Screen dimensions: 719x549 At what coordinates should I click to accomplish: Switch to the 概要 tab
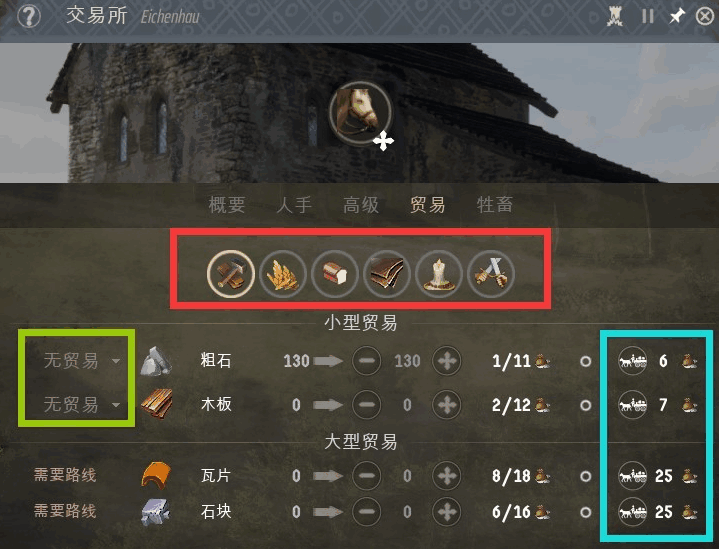(x=227, y=205)
